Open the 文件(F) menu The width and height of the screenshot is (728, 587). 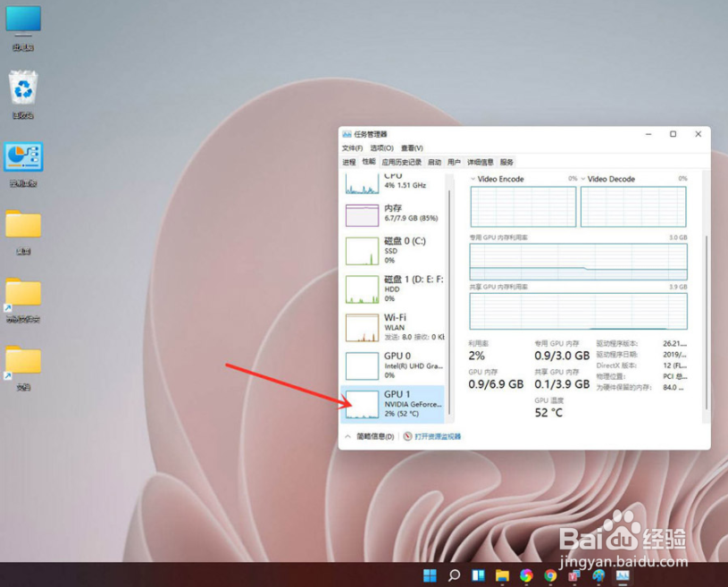353,148
